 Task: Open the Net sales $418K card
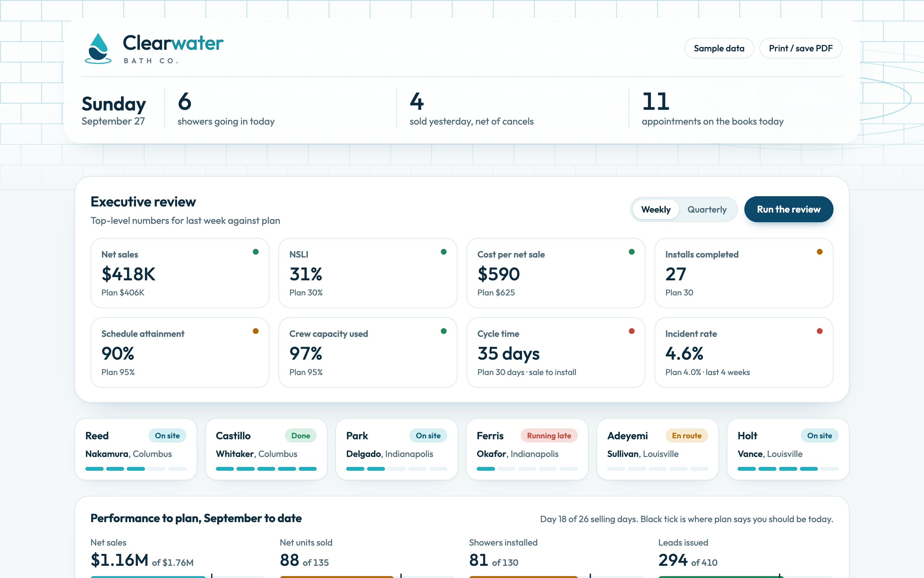coord(180,273)
